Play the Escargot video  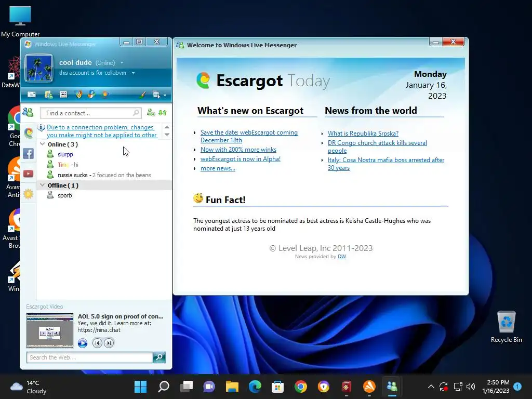[83, 343]
